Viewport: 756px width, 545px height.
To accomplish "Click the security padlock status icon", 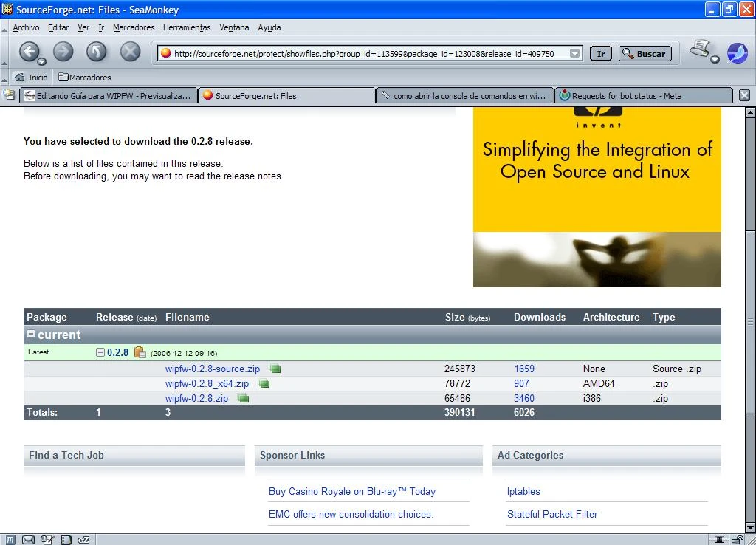I will tap(738, 540).
